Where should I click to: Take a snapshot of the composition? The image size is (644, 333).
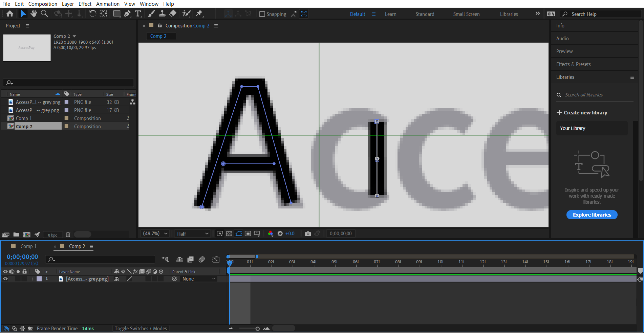(x=308, y=234)
